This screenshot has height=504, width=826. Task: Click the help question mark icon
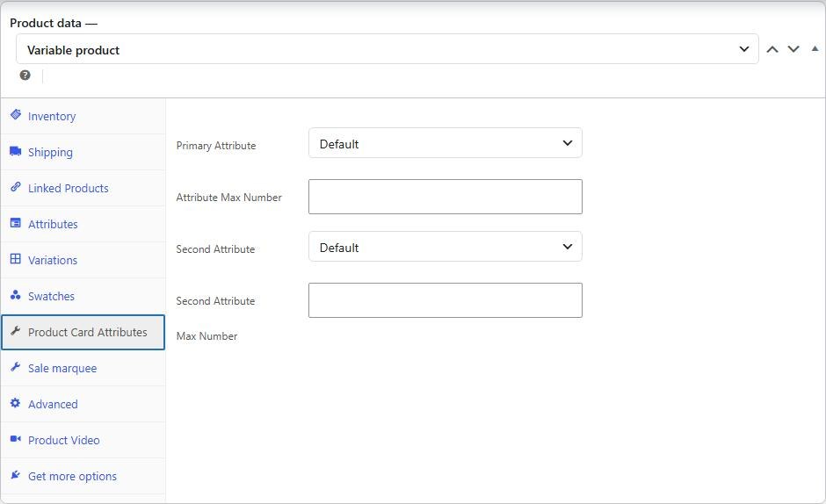[25, 76]
